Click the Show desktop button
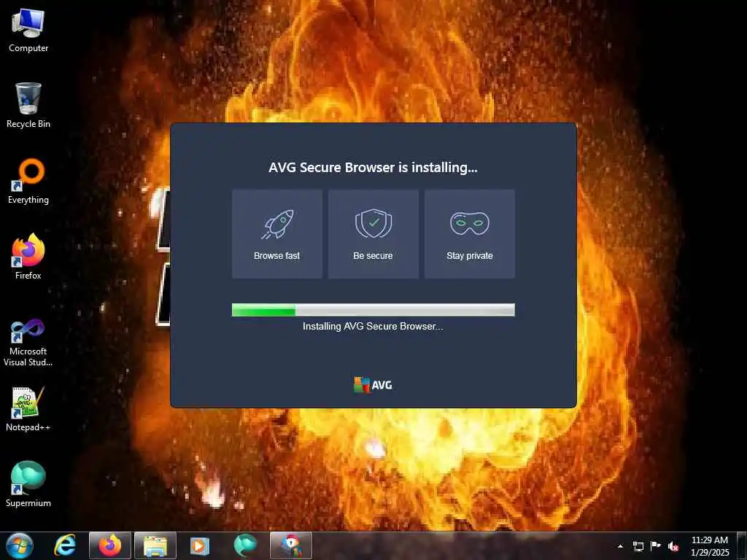 [x=742, y=545]
